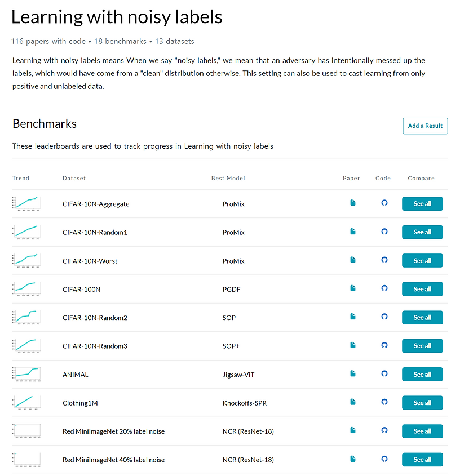
Task: View the code icon for SOP on CIFAR-10N-Random2
Action: click(384, 317)
